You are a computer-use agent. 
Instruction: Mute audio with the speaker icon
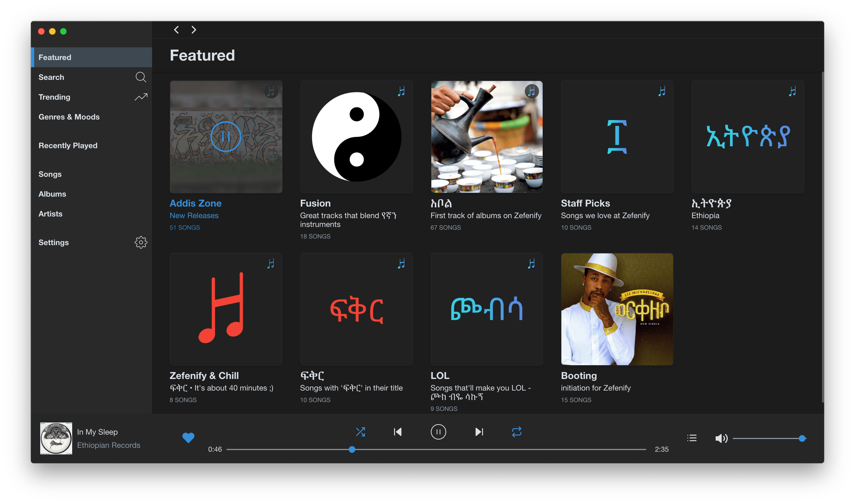pyautogui.click(x=721, y=438)
